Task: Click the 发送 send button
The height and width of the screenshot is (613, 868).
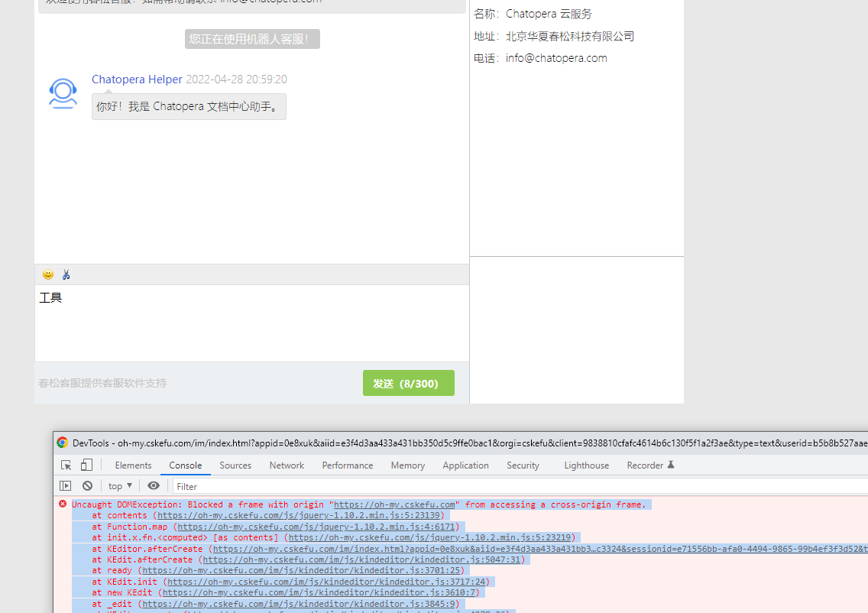Action: tap(408, 382)
